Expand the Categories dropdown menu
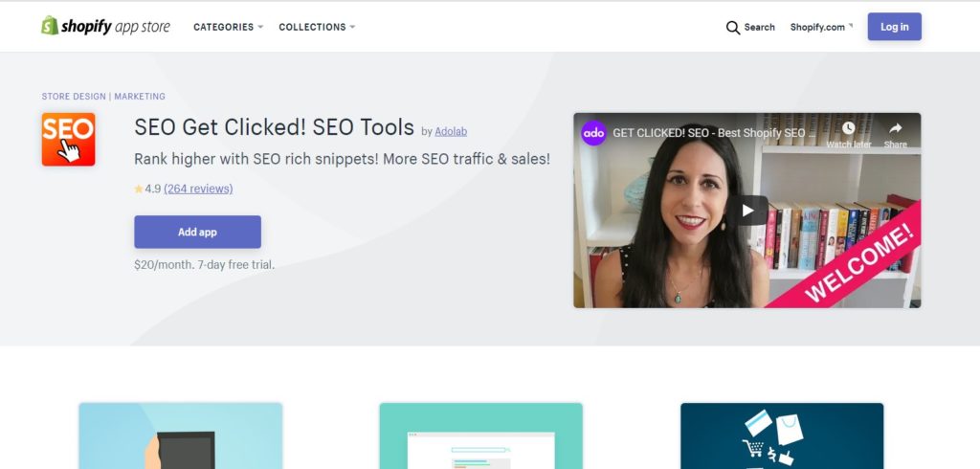Image resolution: width=980 pixels, height=469 pixels. point(228,27)
